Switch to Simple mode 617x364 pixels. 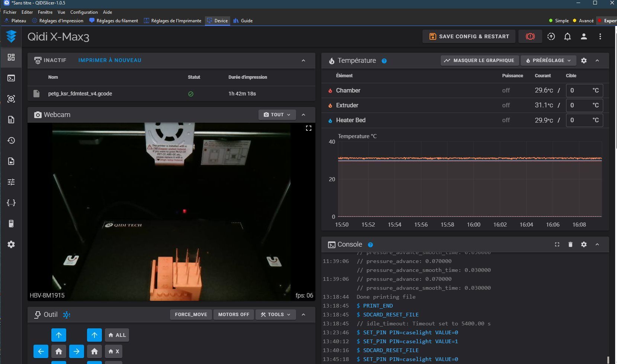(x=559, y=21)
